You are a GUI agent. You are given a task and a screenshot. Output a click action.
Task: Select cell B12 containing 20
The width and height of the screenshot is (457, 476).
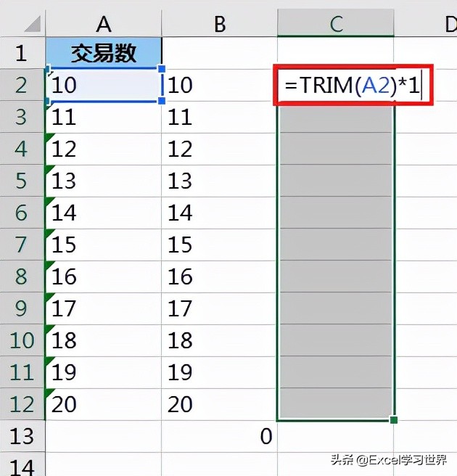click(219, 404)
